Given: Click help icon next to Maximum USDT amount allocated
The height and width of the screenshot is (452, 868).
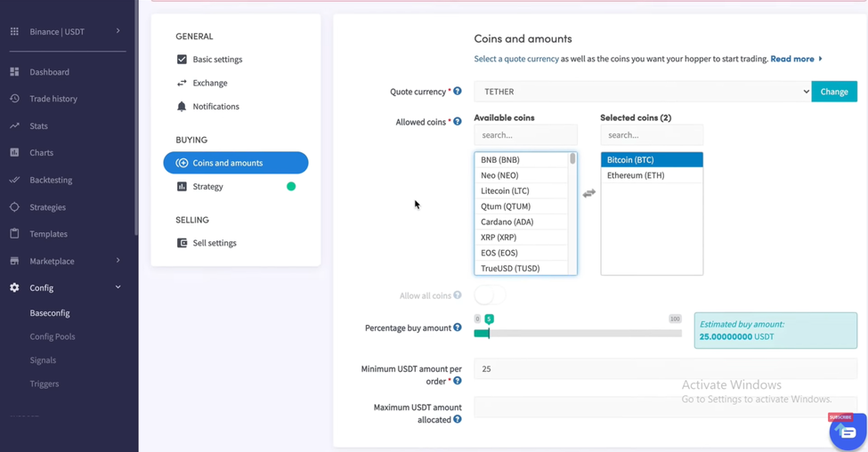Looking at the screenshot, I should tap(458, 419).
